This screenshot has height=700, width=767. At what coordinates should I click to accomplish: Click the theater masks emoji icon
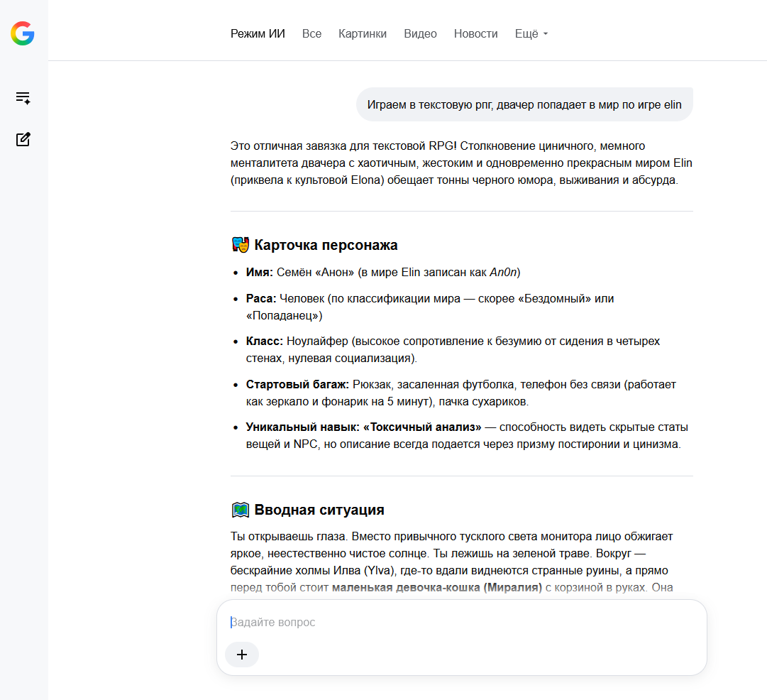(241, 245)
